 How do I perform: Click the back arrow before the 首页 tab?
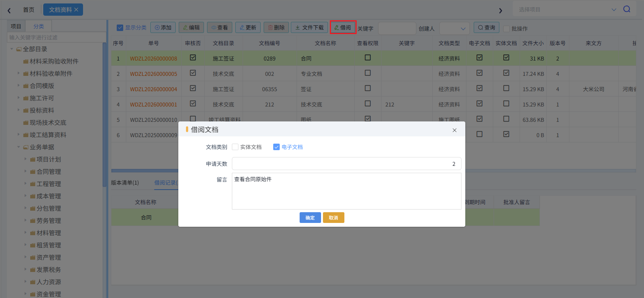click(x=9, y=10)
